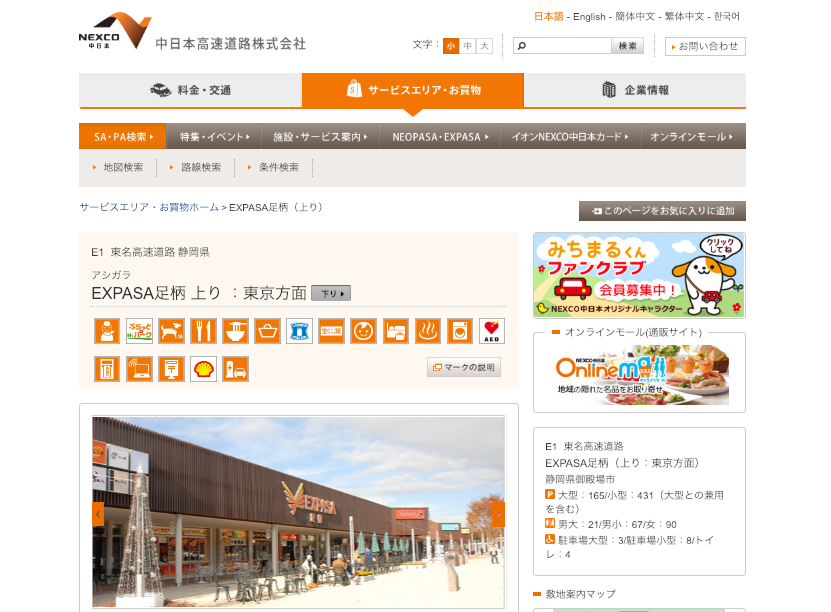Image resolution: width=831 pixels, height=612 pixels.
Task: Open the サービスエリア・お買物 main tab
Action: (x=413, y=90)
